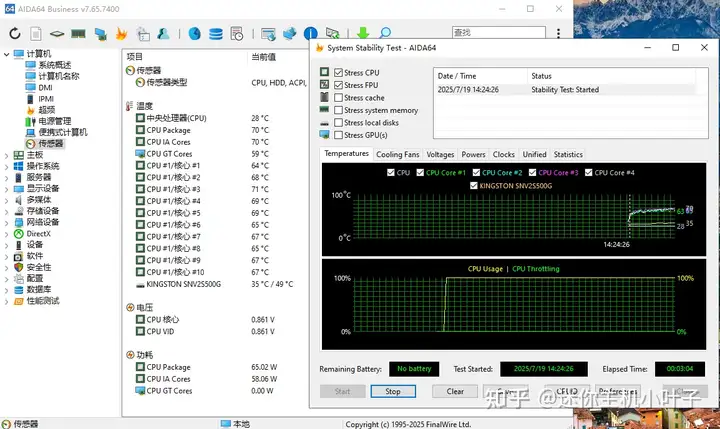The height and width of the screenshot is (429, 720).
Task: Open the Report page icon in toolbar
Action: pos(36,34)
